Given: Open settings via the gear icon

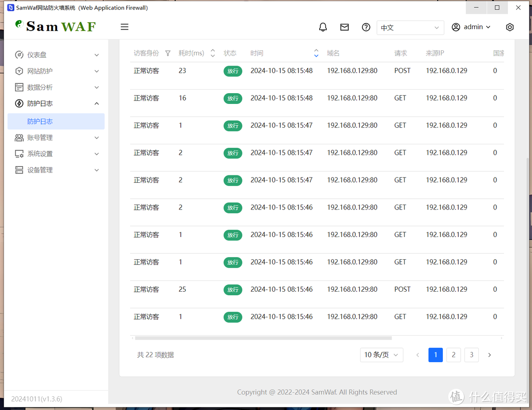Looking at the screenshot, I should [510, 27].
